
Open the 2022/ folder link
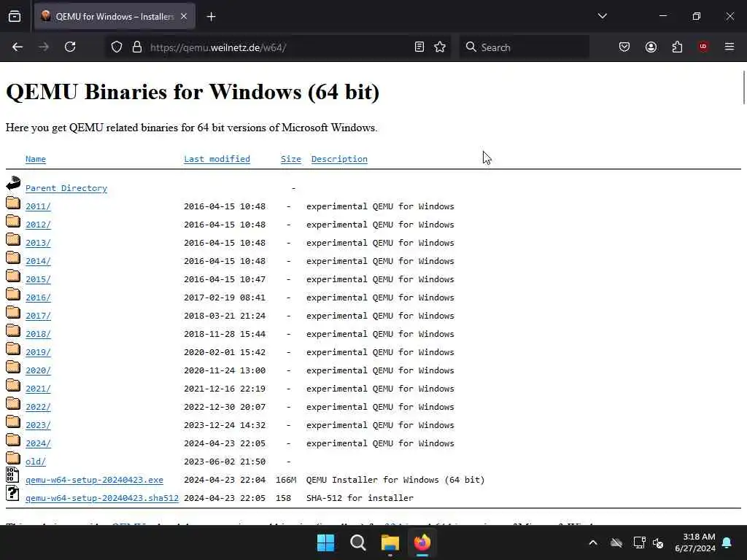pyautogui.click(x=38, y=407)
